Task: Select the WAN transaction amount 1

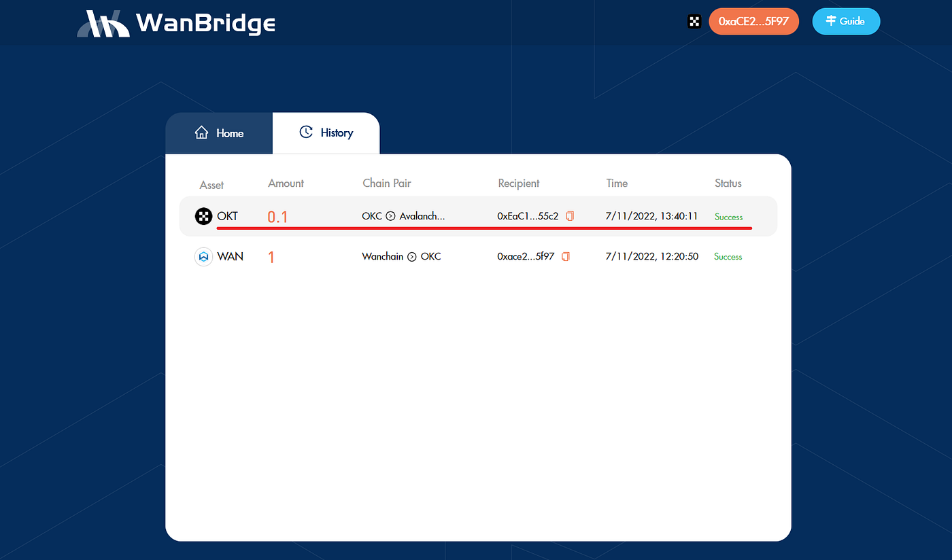Action: coord(271,258)
